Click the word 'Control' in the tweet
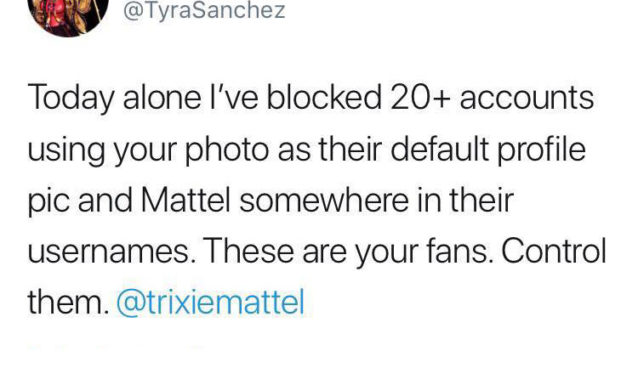 (x=554, y=250)
